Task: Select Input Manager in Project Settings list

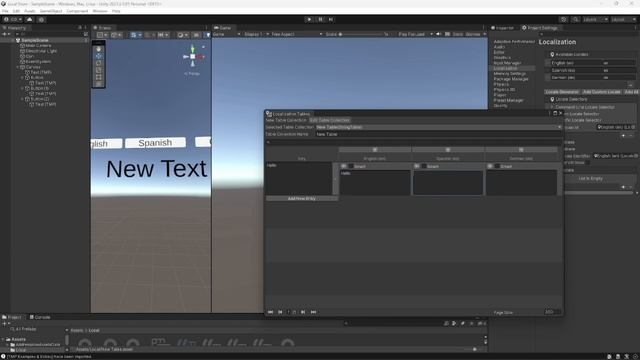Action: tap(507, 63)
